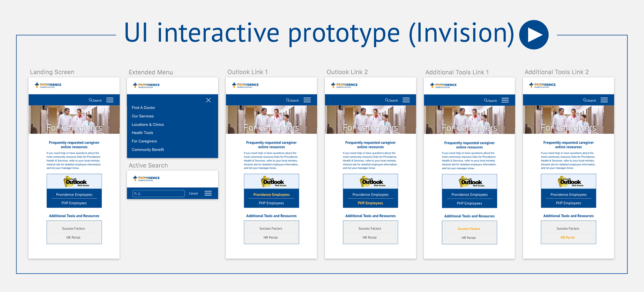644x292 pixels.
Task: Click Providence Employees in Landing Screen mockup
Action: [74, 194]
